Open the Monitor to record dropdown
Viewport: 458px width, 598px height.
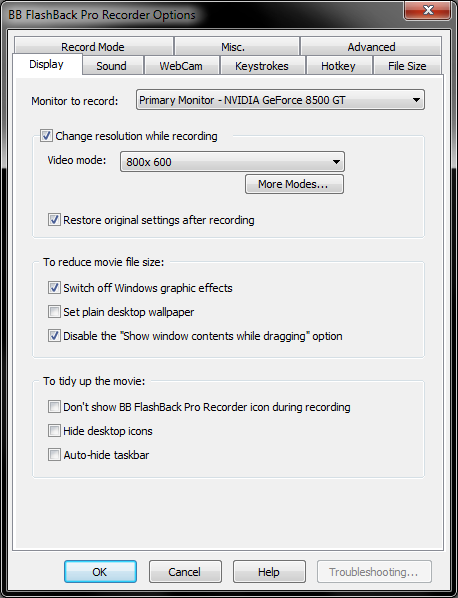coord(280,100)
